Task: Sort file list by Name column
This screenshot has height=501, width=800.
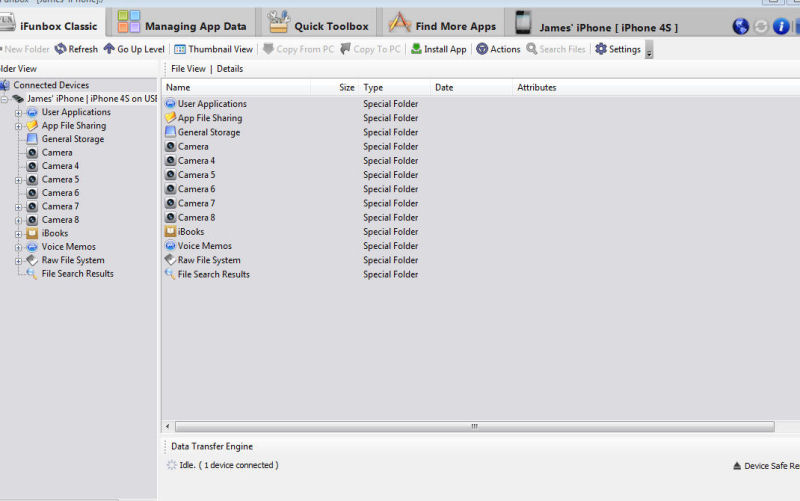Action: [236, 87]
